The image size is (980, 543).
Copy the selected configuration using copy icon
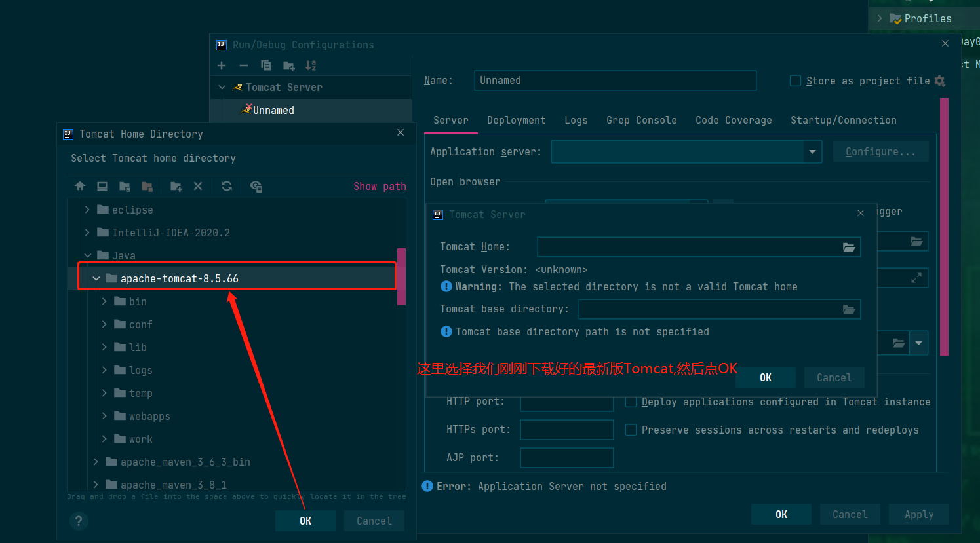tap(265, 66)
